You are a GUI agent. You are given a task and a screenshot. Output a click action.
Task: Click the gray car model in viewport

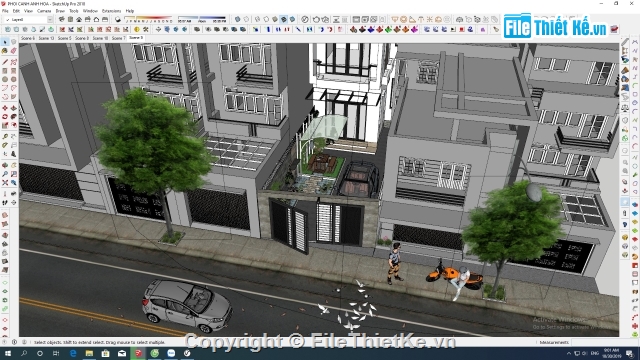(x=187, y=305)
